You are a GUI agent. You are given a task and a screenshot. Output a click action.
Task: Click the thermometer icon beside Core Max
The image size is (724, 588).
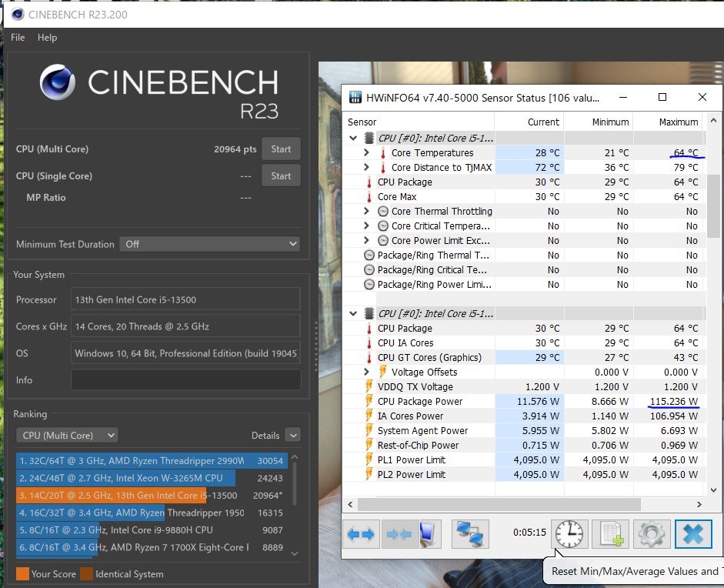(369, 197)
